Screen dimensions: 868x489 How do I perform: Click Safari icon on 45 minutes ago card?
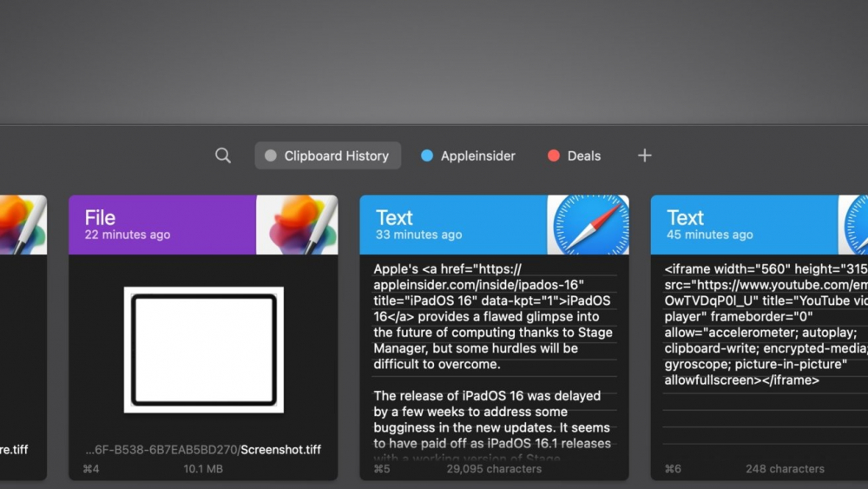[x=853, y=225]
